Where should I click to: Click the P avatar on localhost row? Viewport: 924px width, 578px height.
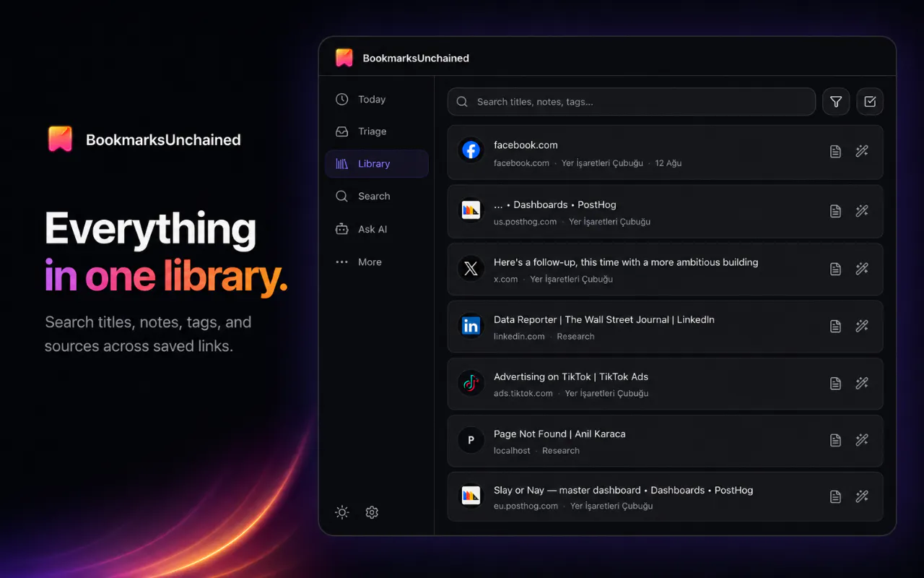tap(471, 440)
